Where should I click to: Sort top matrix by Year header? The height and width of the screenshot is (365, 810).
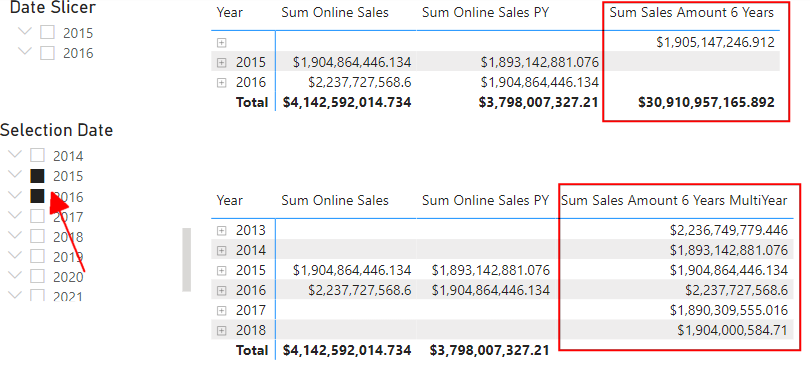point(229,12)
